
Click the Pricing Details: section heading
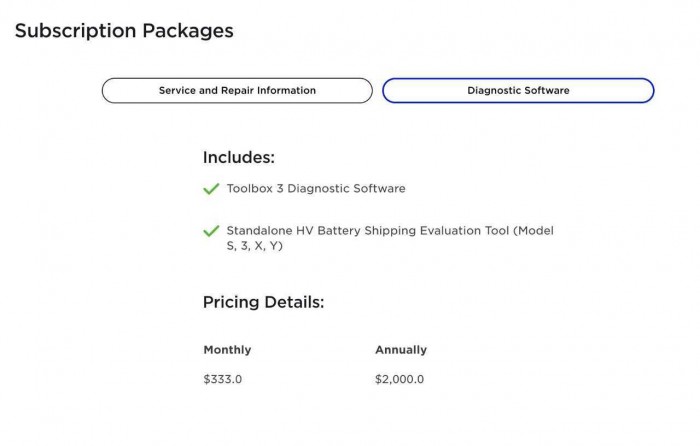[x=263, y=302]
